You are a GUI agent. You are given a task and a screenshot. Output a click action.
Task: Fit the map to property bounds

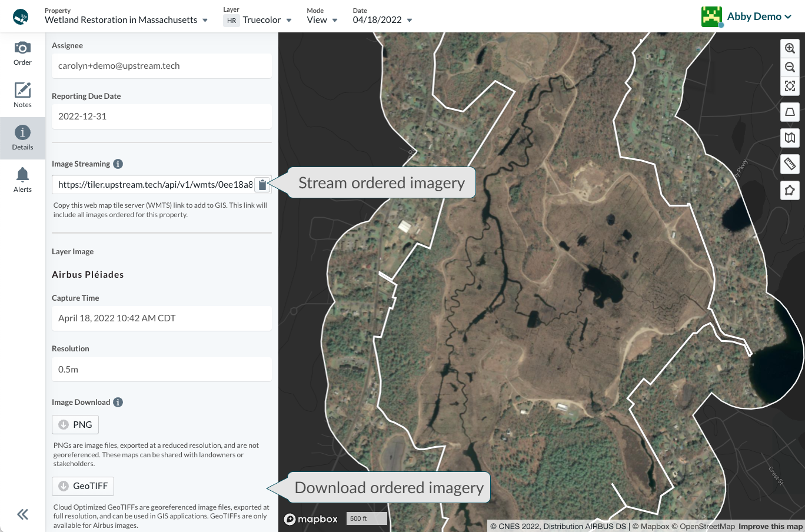click(x=790, y=87)
